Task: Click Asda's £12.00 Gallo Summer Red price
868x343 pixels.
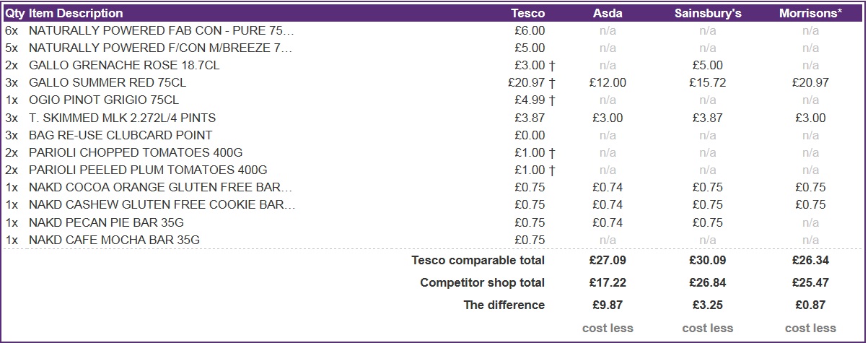Action: point(608,83)
